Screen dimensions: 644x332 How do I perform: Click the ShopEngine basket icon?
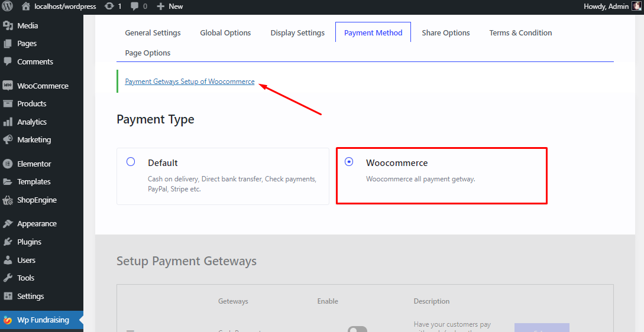(8, 200)
